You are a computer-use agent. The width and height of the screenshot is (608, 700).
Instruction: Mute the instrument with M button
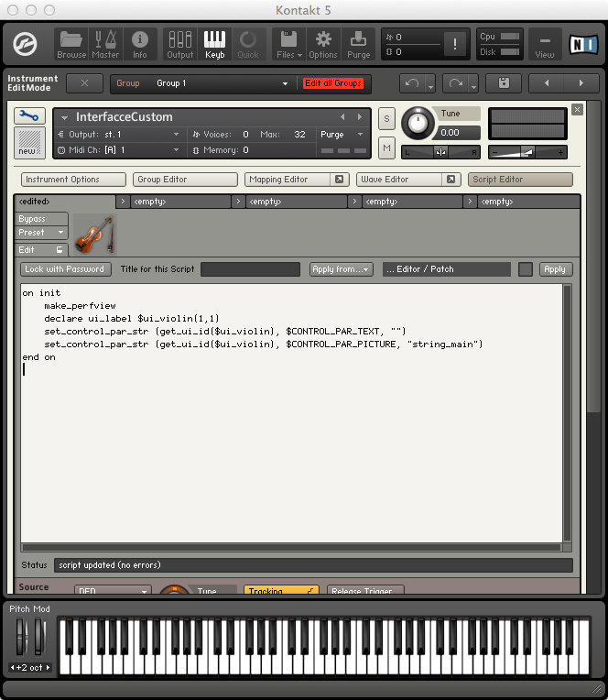(x=386, y=148)
